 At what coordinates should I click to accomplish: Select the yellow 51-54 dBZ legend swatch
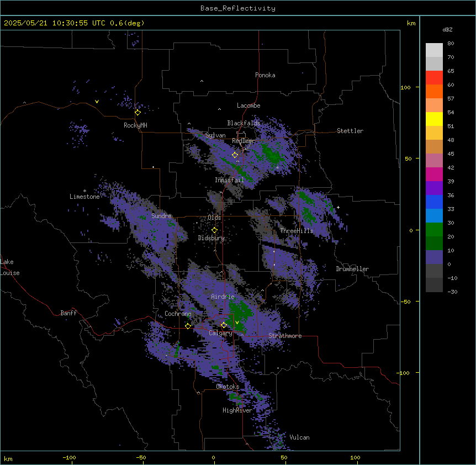[x=434, y=119]
